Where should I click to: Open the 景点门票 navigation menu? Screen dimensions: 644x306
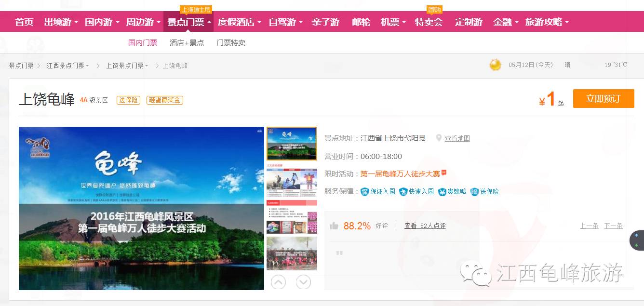pyautogui.click(x=188, y=22)
